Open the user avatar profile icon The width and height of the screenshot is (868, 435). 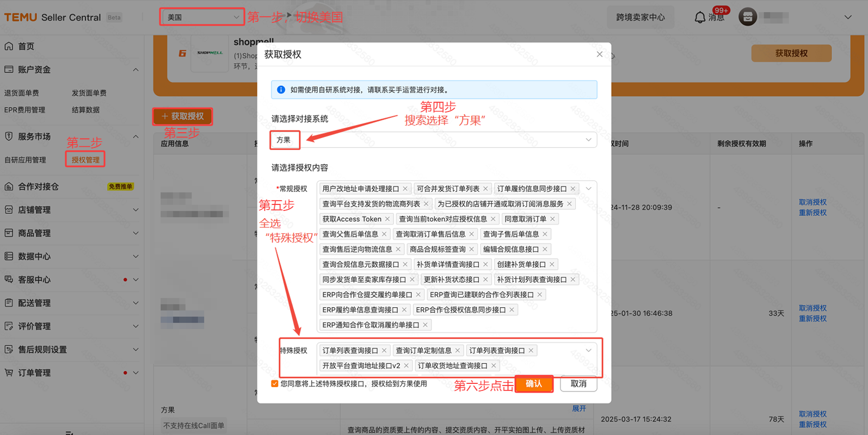(747, 17)
